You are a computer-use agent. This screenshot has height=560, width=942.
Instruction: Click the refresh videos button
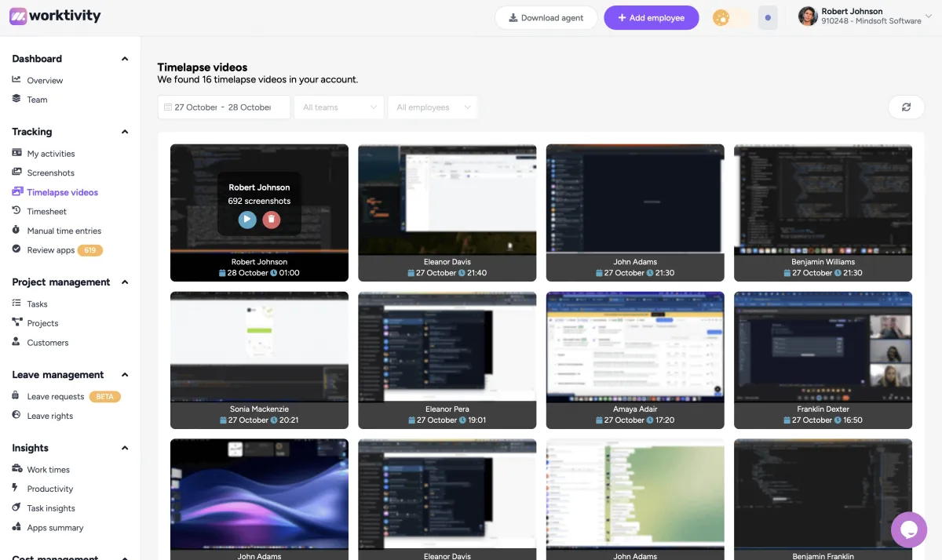coord(906,107)
